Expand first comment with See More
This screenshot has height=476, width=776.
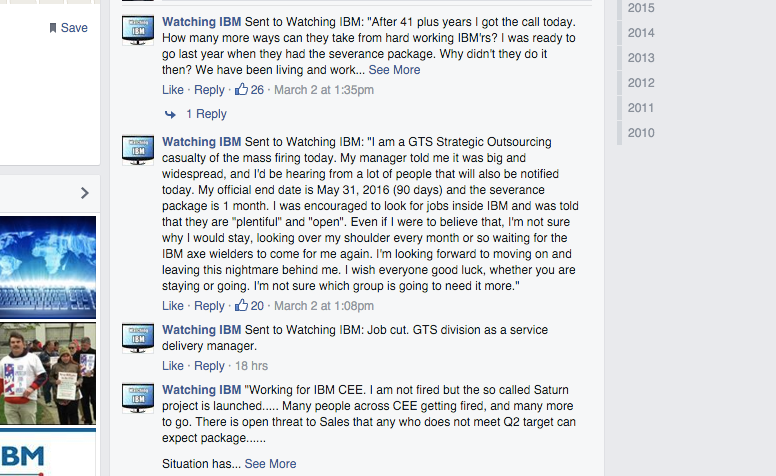click(x=394, y=70)
